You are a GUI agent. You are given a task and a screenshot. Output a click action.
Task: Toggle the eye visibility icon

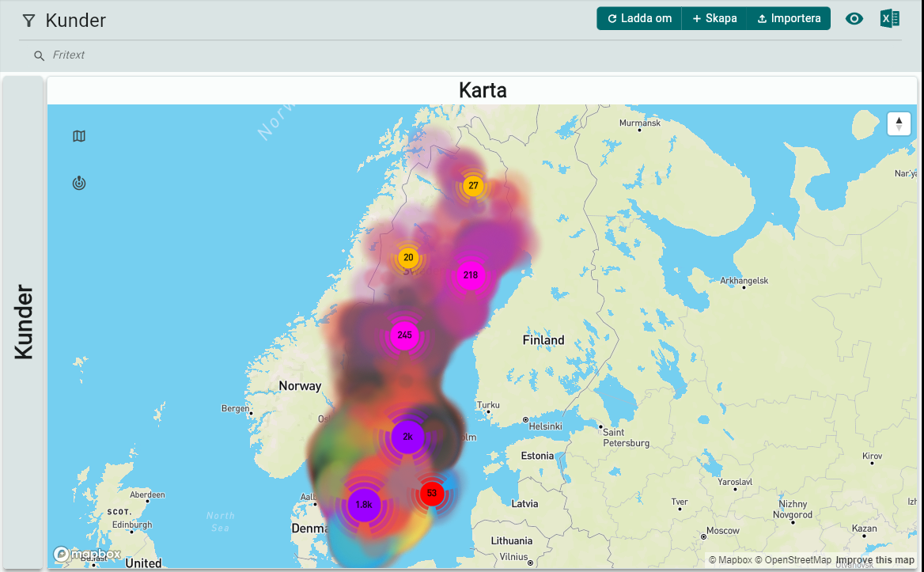coord(854,19)
